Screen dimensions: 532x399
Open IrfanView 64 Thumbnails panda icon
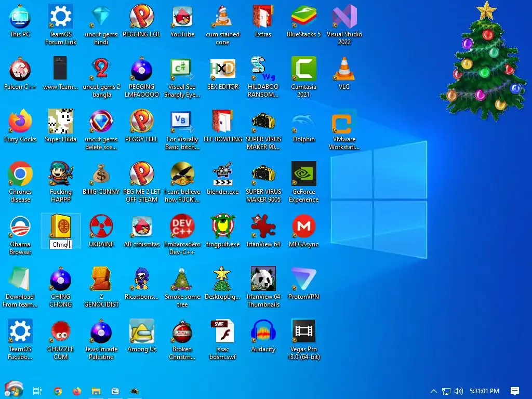[263, 287]
